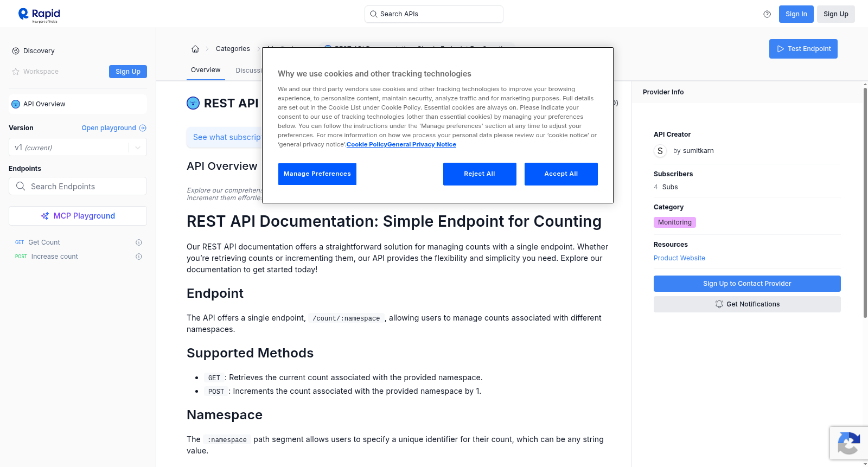The height and width of the screenshot is (467, 868).
Task: Click the Test Endpoint button
Action: [x=803, y=49]
